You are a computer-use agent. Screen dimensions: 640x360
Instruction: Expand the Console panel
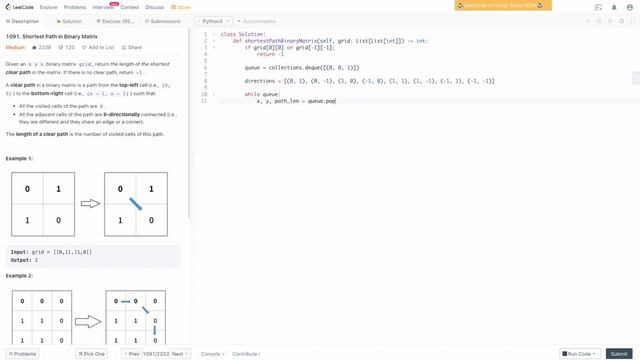(213, 354)
